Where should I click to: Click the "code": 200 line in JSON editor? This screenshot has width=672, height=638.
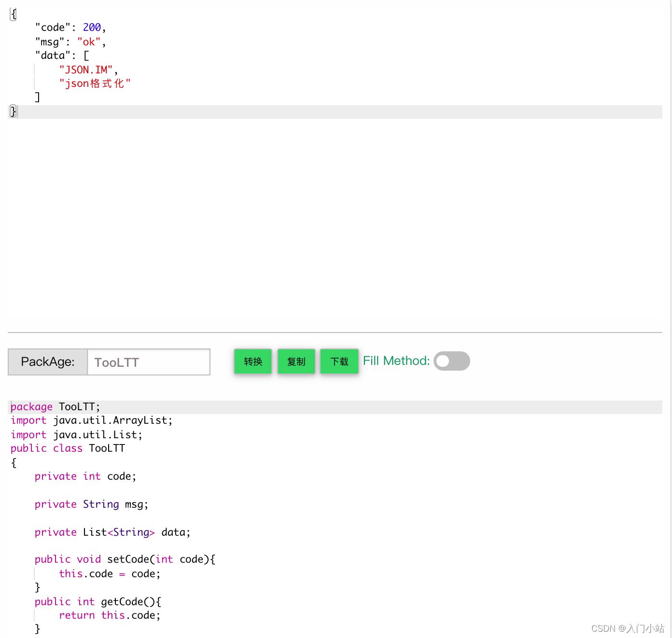70,28
